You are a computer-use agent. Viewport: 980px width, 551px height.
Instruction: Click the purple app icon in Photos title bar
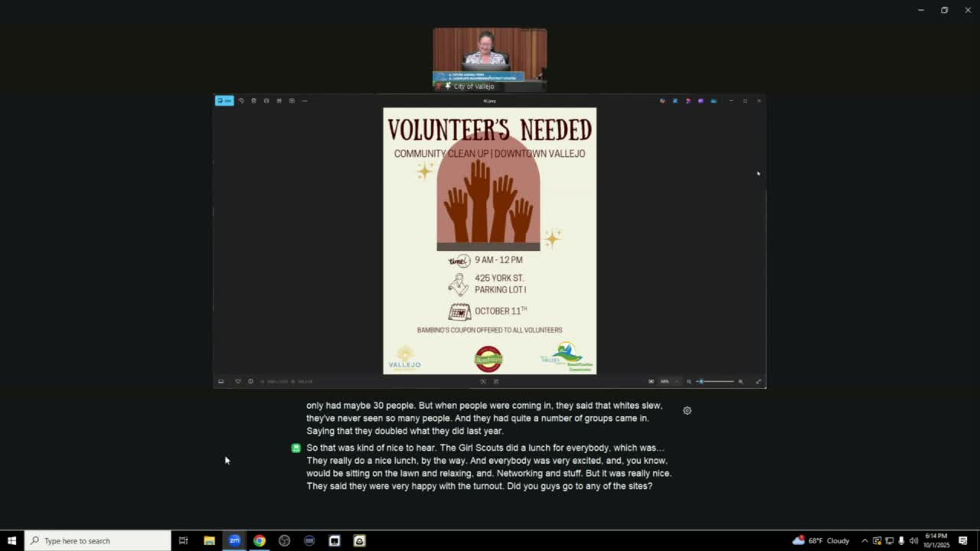coord(701,101)
